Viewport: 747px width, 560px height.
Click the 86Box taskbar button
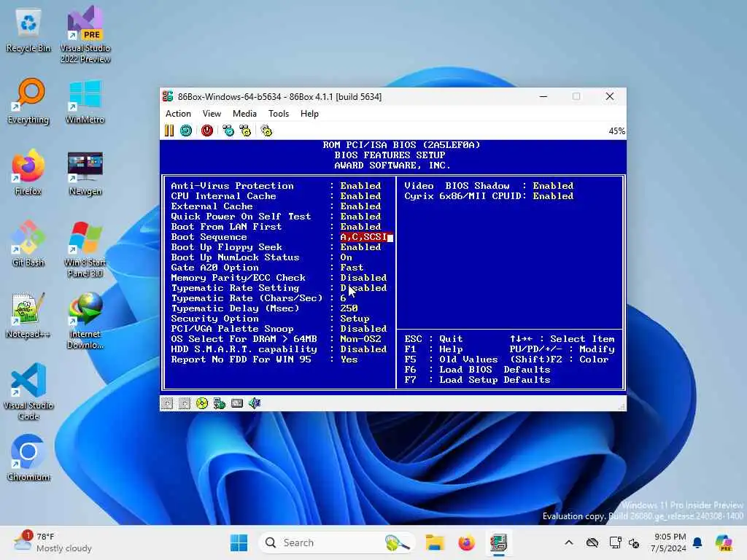pyautogui.click(x=498, y=542)
